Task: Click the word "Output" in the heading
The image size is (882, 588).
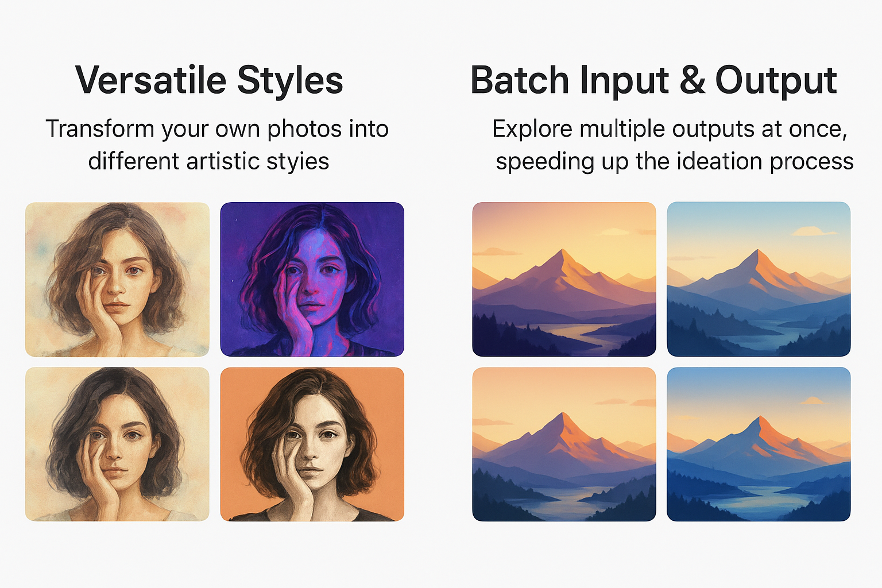Action: coord(776,81)
